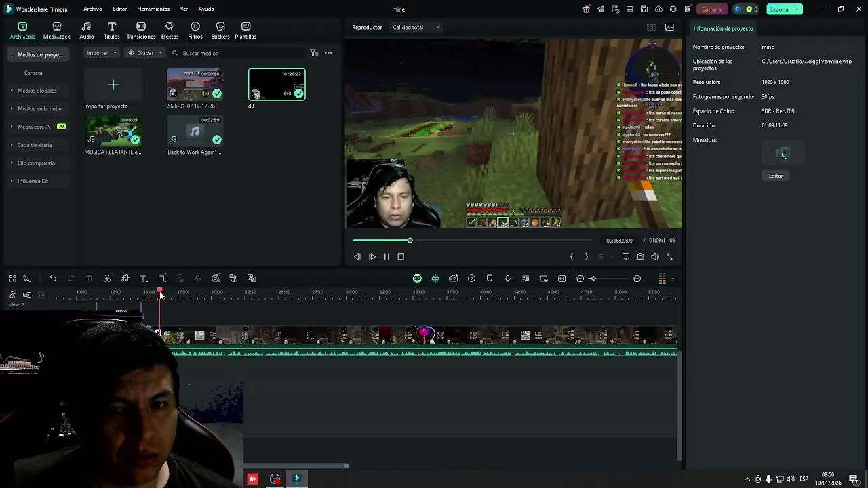Click the zoom-out minus on timeline

(x=580, y=279)
